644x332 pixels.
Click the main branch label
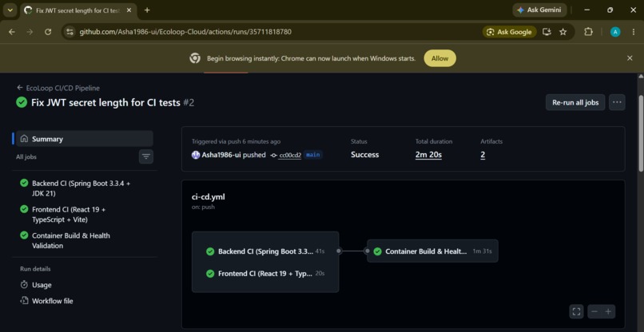click(313, 155)
